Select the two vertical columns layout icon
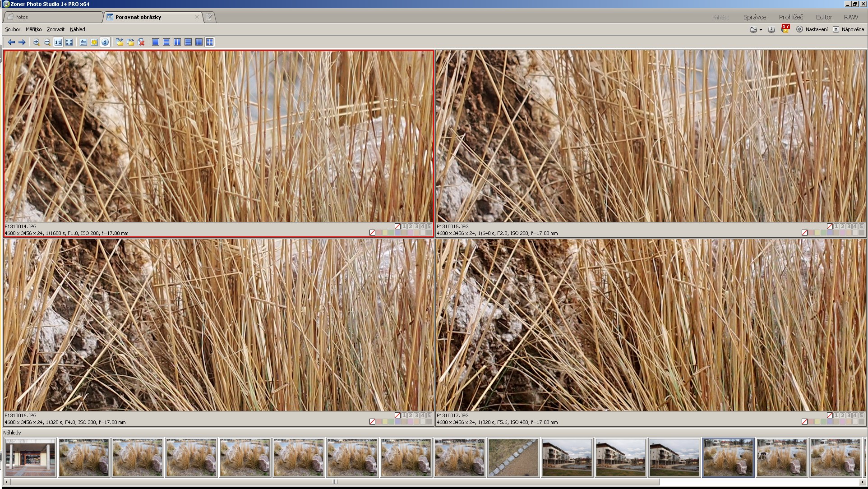Viewport: 868px width, 489px height. [x=177, y=42]
